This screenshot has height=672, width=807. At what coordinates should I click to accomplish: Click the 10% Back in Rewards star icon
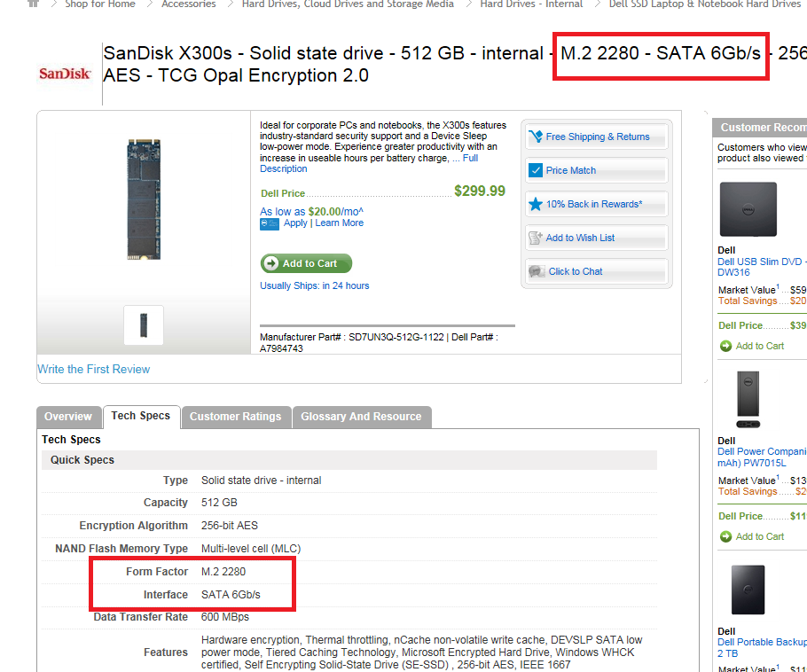point(536,204)
